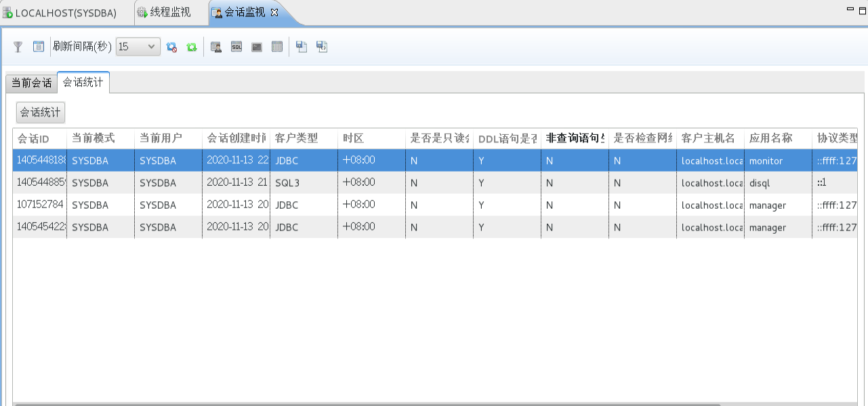Click the 会话创建时间 column header

point(236,138)
